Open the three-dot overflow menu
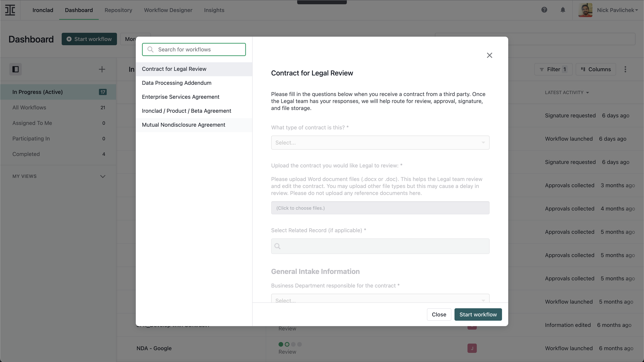644x362 pixels. point(626,69)
